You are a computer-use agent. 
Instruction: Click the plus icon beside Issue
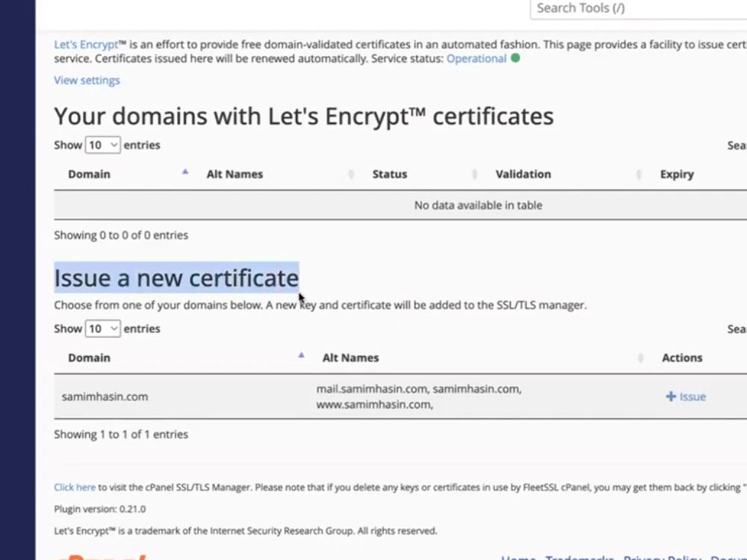pyautogui.click(x=671, y=396)
